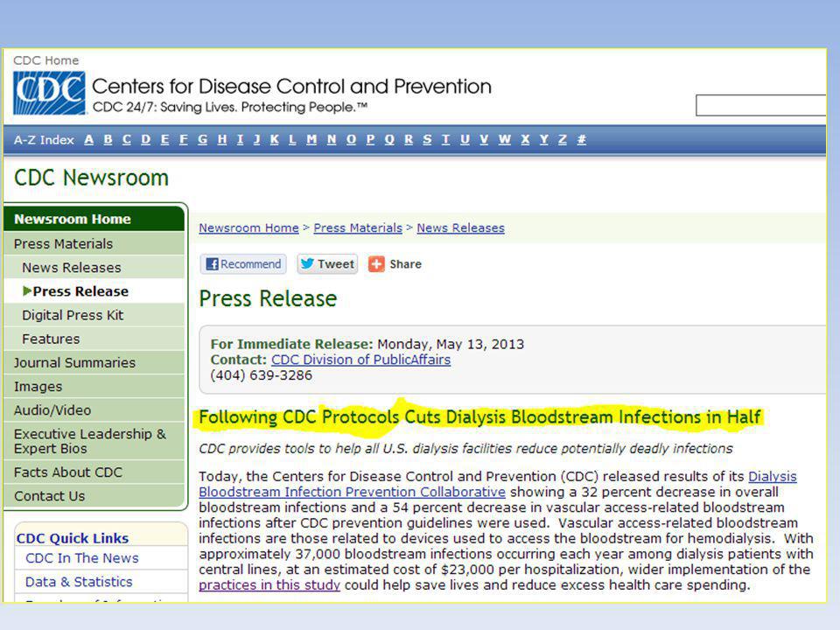840x630 pixels.
Task: Click the CDC Newsroom page title
Action: 91,178
